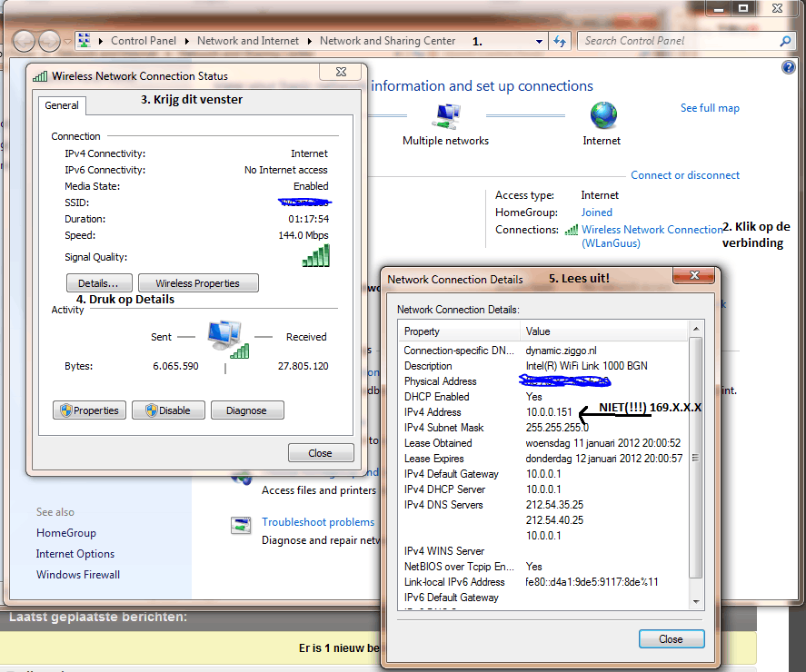Click Network and Internet in the breadcrumb
Image resolution: width=806 pixels, height=672 pixels.
click(x=248, y=41)
